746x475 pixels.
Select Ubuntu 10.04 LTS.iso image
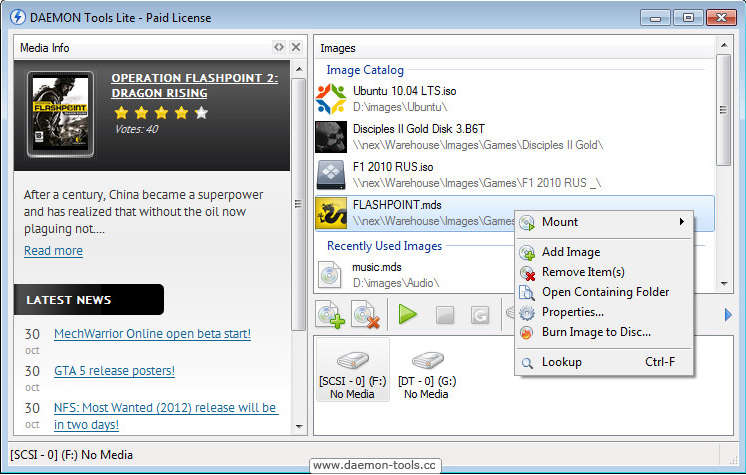515,99
